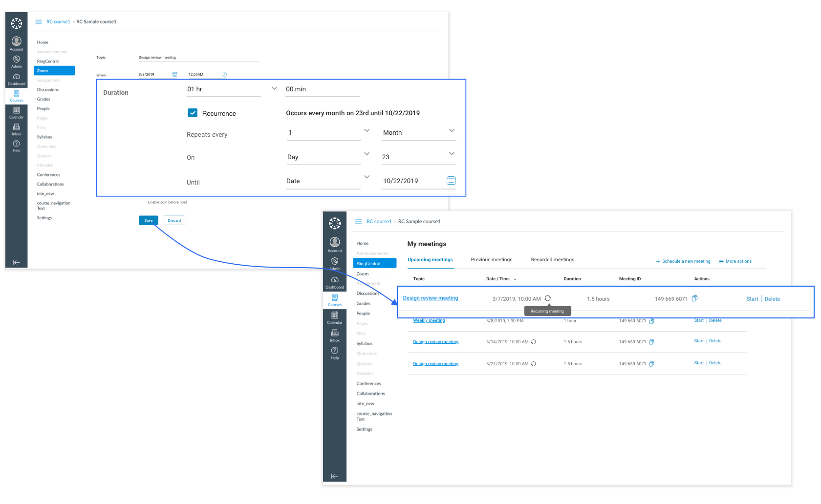Open Conferences in right window course menu

pos(368,384)
